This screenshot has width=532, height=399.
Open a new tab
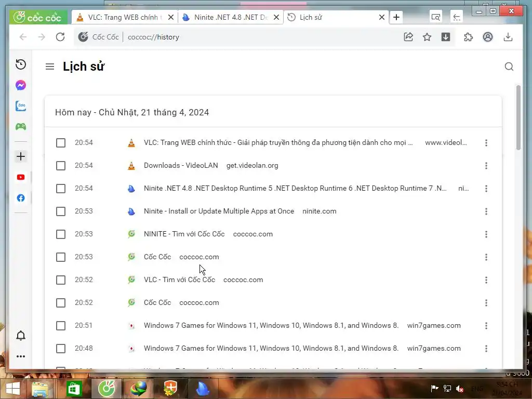click(x=396, y=17)
